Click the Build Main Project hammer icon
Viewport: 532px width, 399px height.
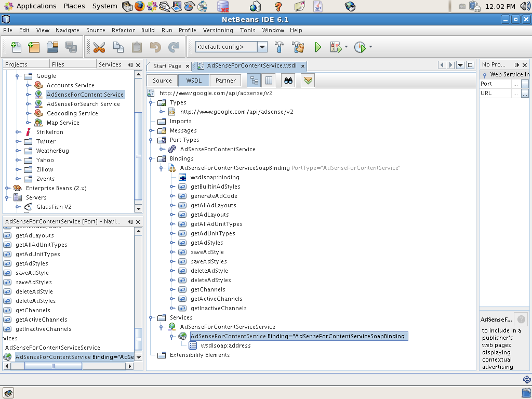[x=279, y=47]
